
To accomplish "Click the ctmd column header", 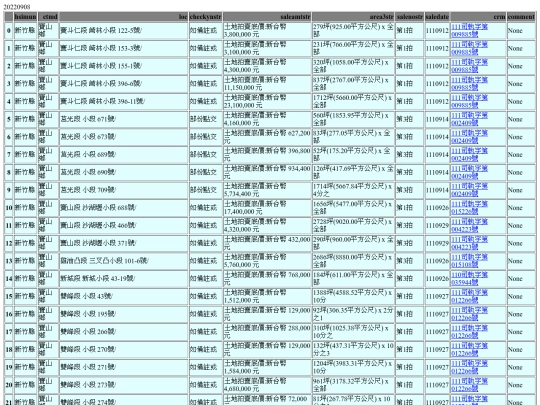I will coord(48,17).
